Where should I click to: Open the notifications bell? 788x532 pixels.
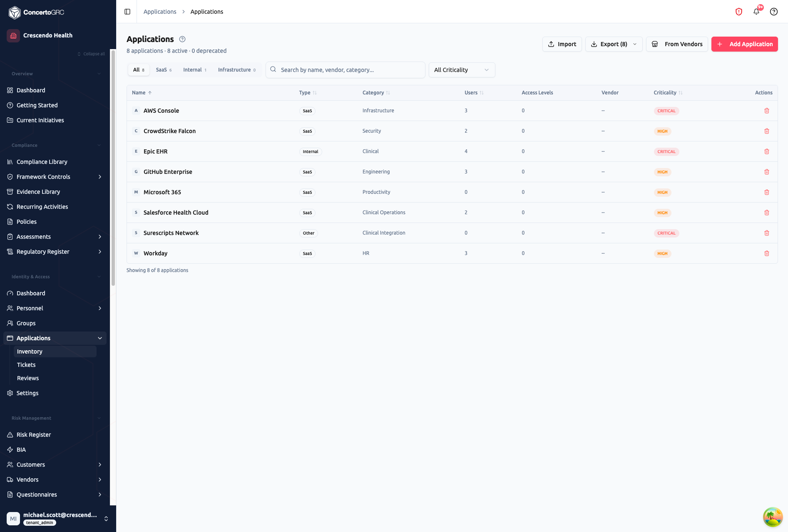click(x=756, y=12)
